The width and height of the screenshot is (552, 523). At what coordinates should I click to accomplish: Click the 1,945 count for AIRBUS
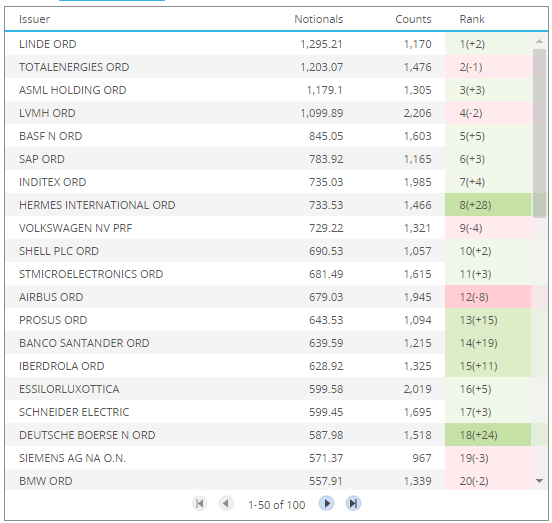click(418, 297)
